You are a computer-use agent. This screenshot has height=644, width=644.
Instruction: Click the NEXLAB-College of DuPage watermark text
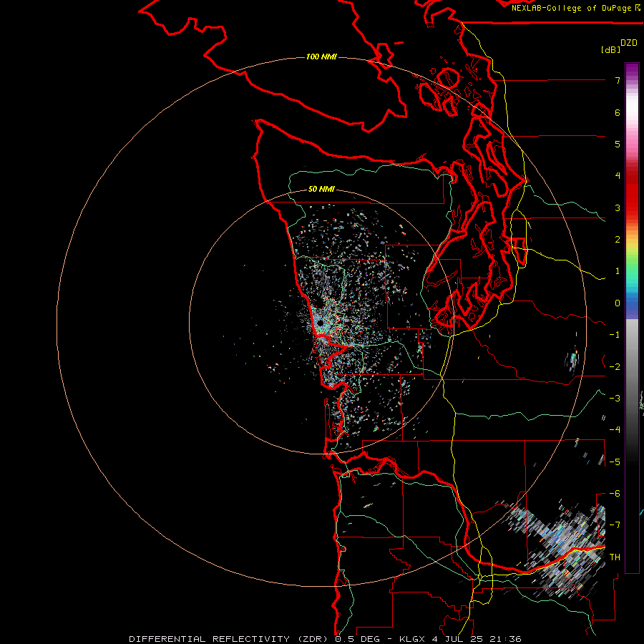tap(575, 8)
